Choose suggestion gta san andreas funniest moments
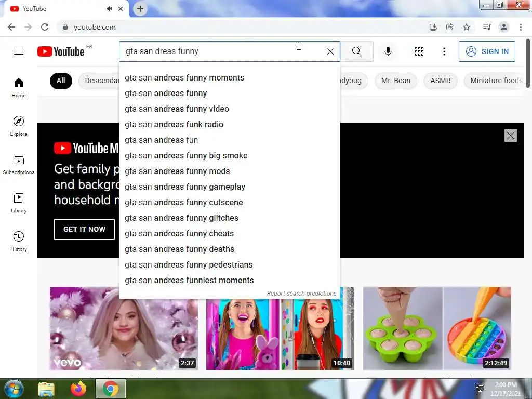Image resolution: width=532 pixels, height=399 pixels. coord(229,281)
